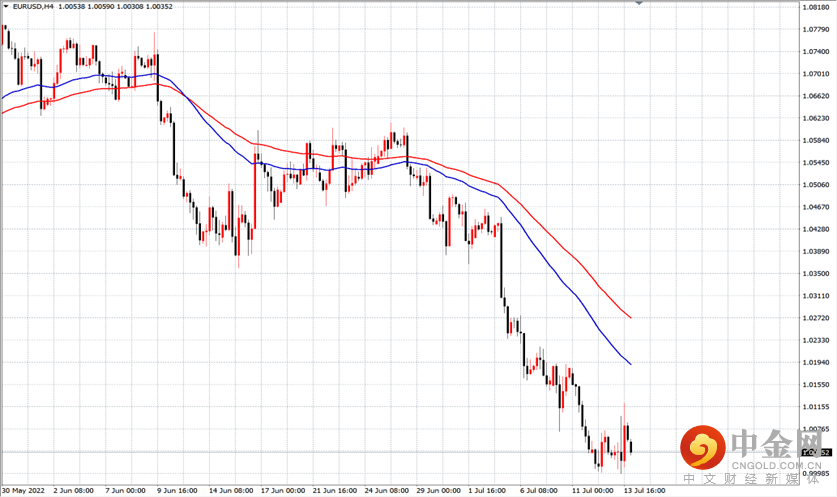Click price label 1.05840 on the axis

(x=816, y=140)
